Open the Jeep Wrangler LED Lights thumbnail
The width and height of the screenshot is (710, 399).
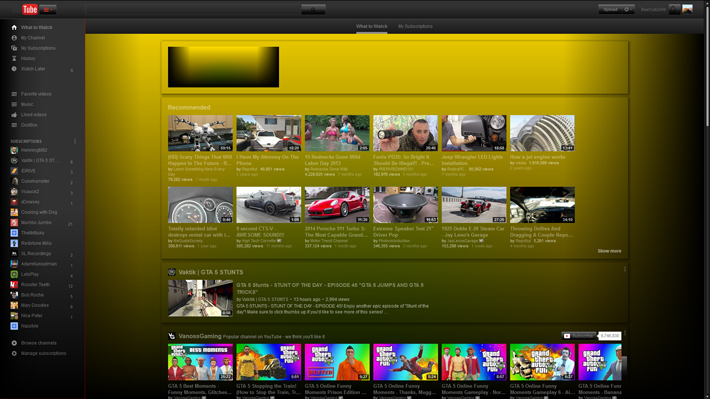pyautogui.click(x=474, y=133)
